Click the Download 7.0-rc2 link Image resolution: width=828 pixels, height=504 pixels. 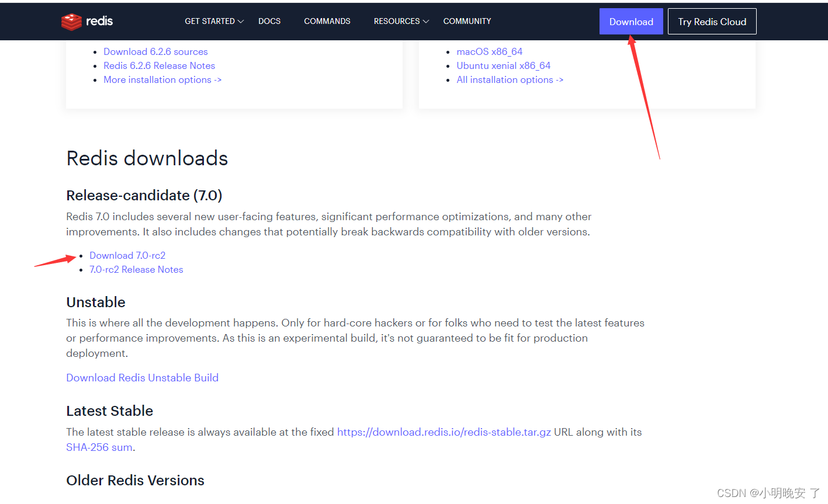click(127, 255)
